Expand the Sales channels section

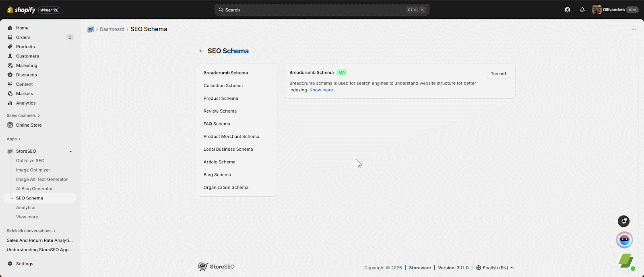pyautogui.click(x=23, y=116)
